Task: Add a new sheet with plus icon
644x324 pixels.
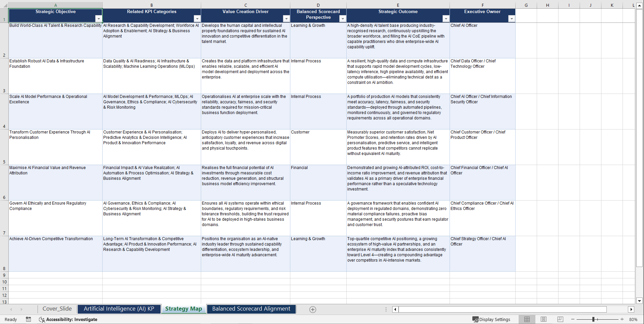Action: pyautogui.click(x=313, y=310)
